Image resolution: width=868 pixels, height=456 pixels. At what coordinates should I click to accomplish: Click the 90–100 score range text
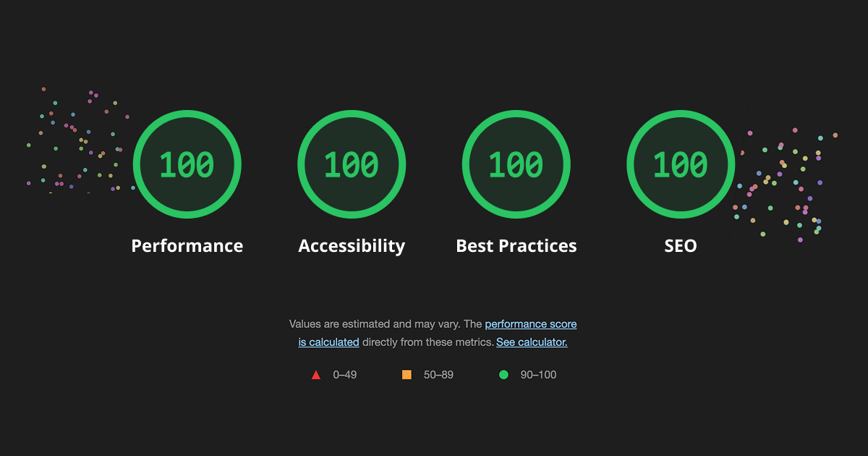pos(538,375)
